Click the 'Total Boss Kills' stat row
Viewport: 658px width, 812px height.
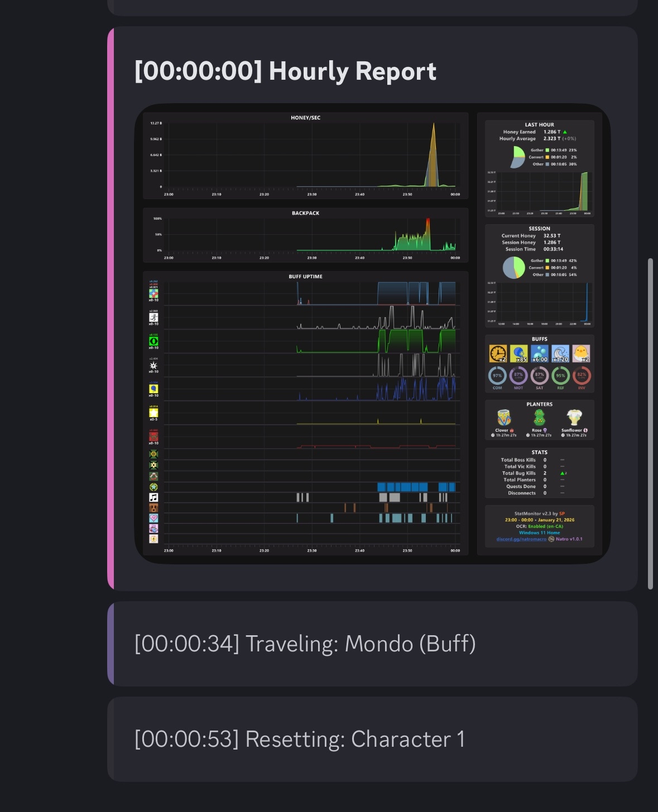click(x=534, y=460)
